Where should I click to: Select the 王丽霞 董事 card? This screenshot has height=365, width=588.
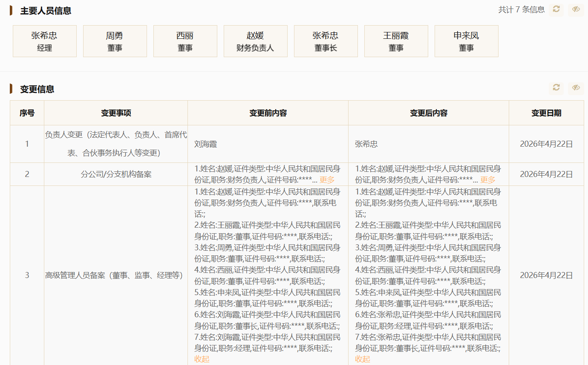tap(396, 41)
